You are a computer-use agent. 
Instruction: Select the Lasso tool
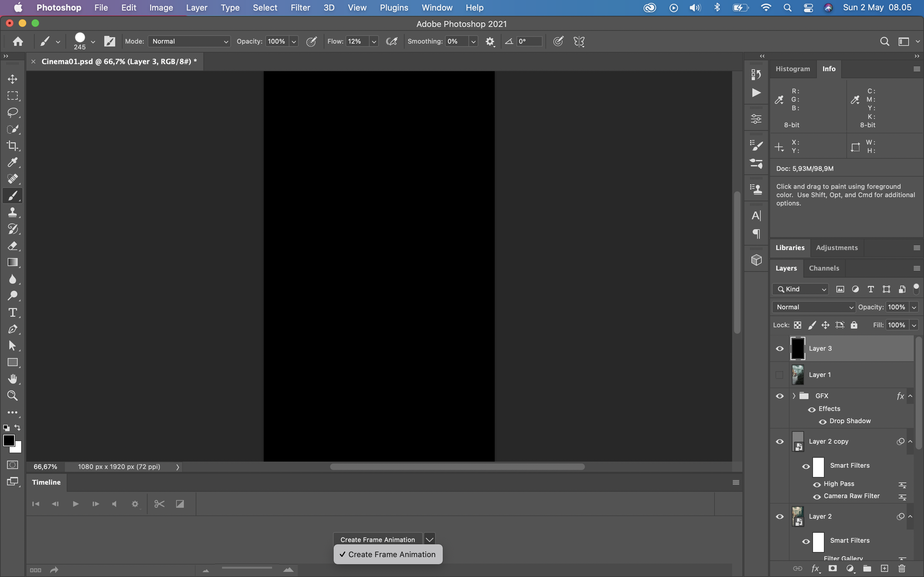coord(13,112)
